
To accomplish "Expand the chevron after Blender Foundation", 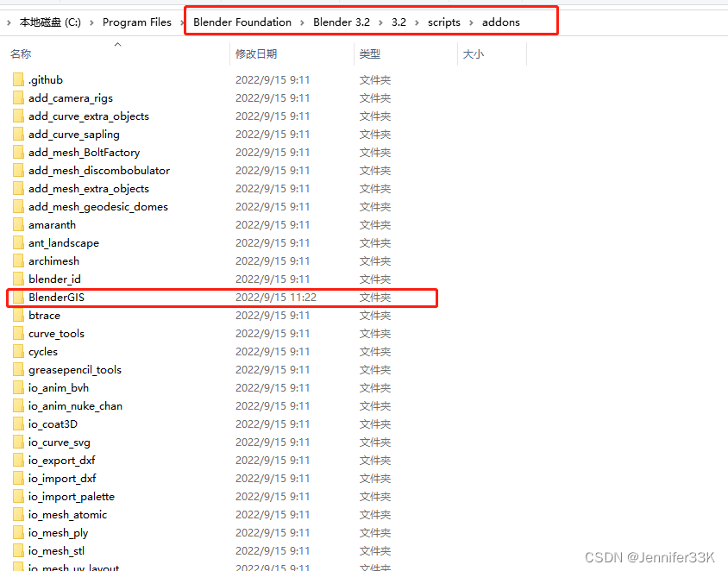I will pos(302,22).
